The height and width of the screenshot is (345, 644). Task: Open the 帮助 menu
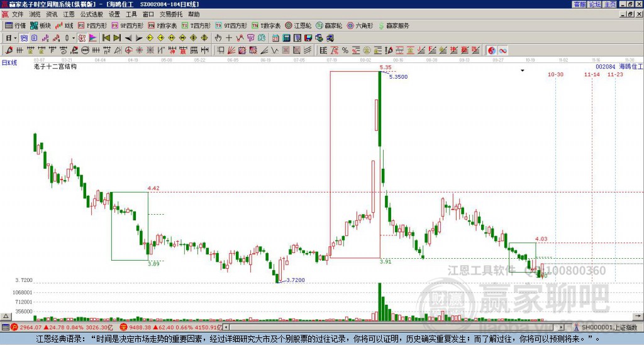[x=194, y=14]
